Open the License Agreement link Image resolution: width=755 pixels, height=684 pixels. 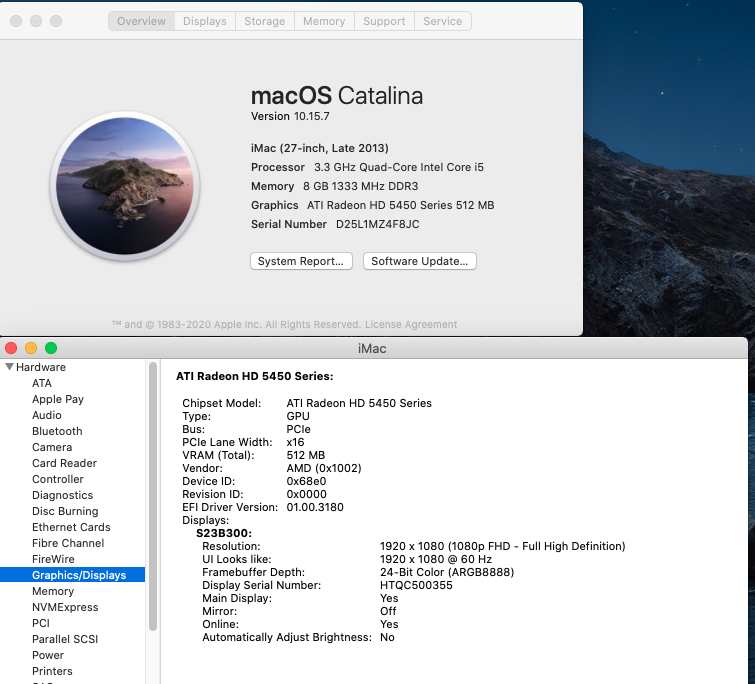[411, 324]
